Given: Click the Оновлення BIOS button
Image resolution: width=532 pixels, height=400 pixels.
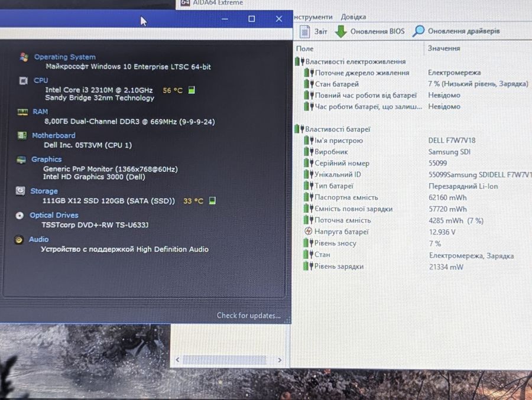Looking at the screenshot, I should [x=369, y=31].
